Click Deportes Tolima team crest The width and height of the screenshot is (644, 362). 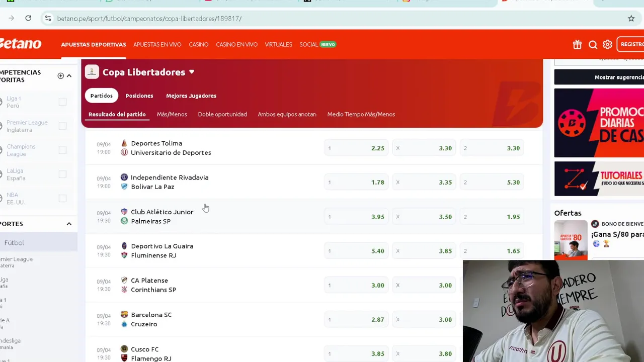124,143
